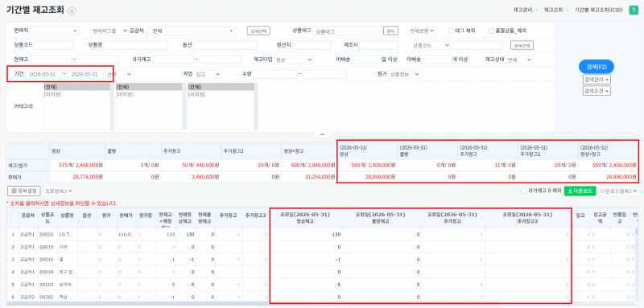
Task: Open 항목설정 column settings button
Action: click(24, 191)
